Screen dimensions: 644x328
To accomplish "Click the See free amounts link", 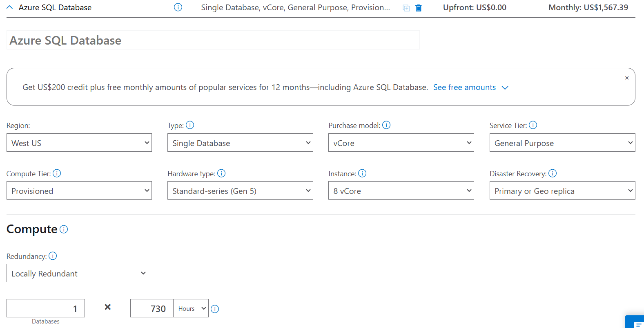I will pyautogui.click(x=464, y=87).
